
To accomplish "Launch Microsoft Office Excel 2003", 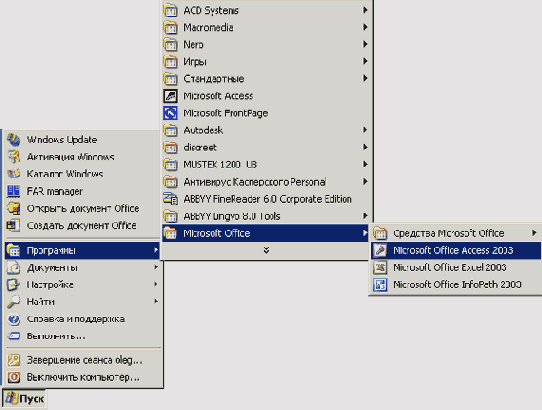I will pyautogui.click(x=456, y=267).
